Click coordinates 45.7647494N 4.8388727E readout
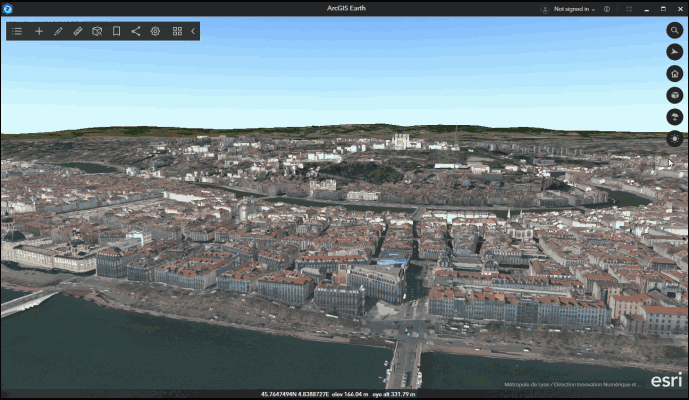The image size is (689, 400). (x=294, y=394)
